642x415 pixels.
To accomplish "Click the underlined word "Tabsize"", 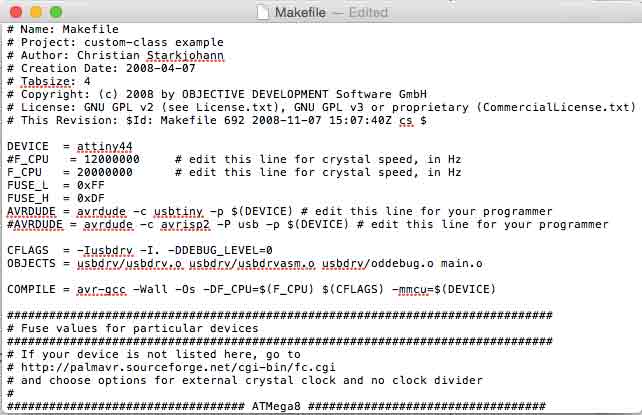I will [x=45, y=81].
